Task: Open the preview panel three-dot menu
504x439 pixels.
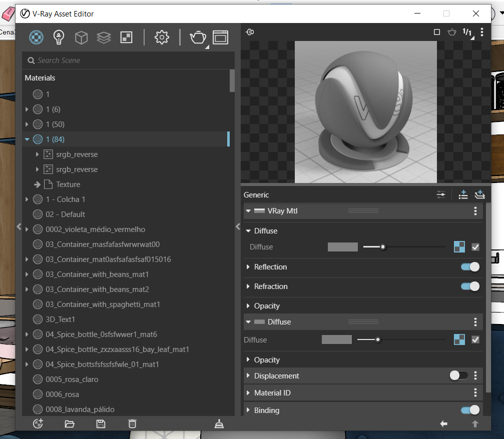Action: [x=482, y=32]
